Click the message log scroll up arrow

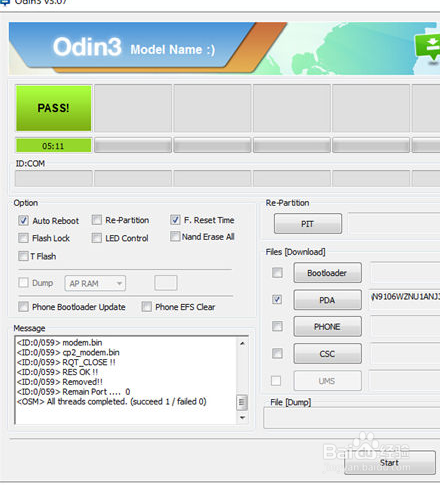242,343
